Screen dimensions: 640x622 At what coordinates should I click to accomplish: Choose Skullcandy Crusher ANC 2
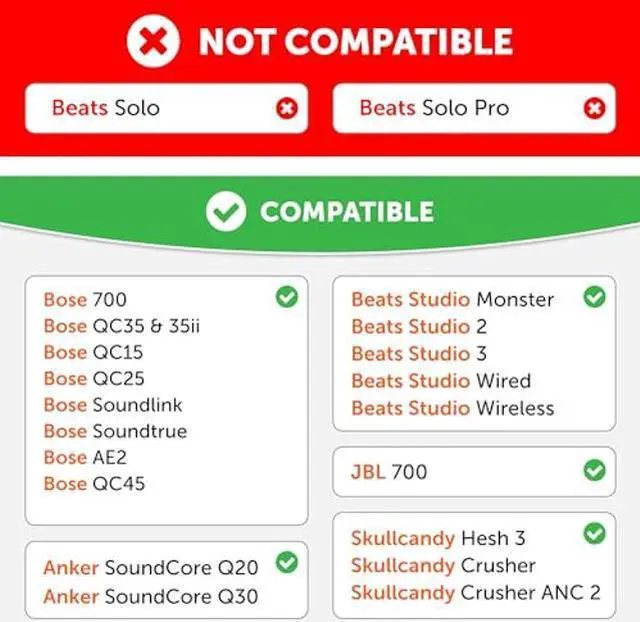[475, 592]
